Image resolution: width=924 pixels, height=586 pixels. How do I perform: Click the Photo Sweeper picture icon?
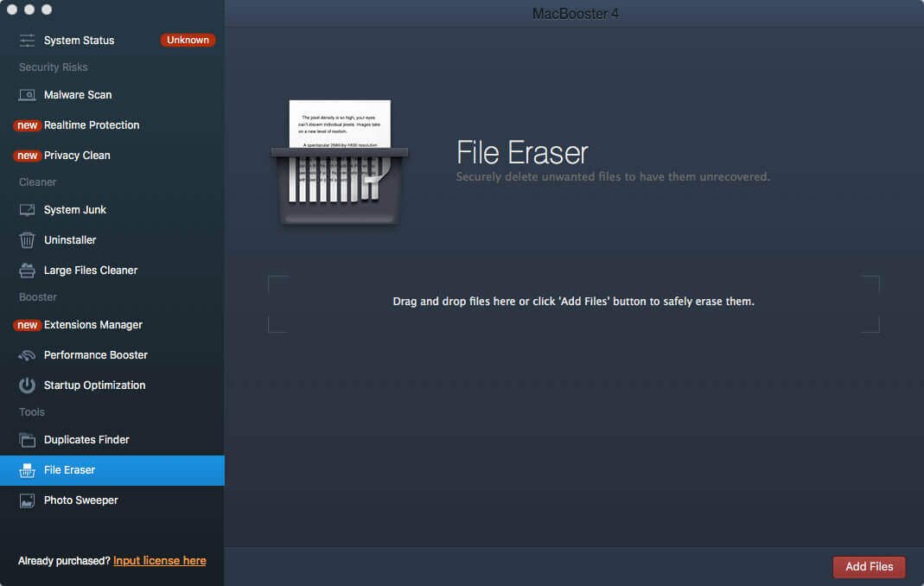click(x=27, y=500)
